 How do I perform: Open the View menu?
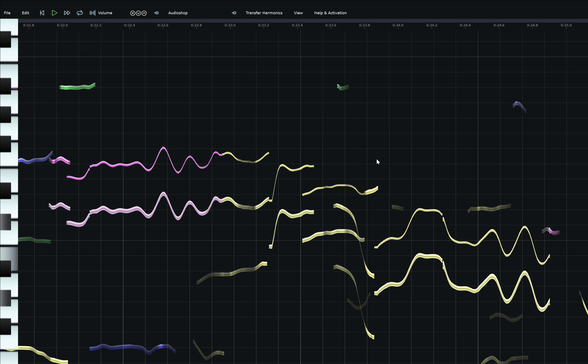(x=298, y=13)
